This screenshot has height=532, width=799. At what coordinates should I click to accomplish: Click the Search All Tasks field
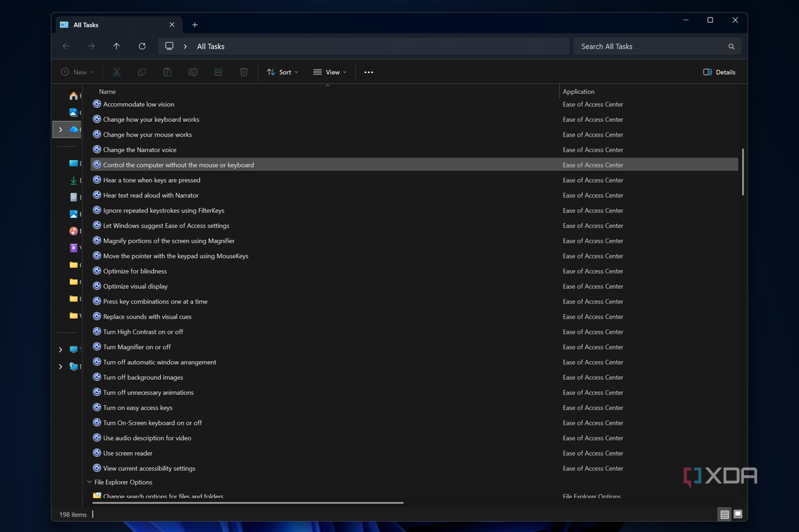pyautogui.click(x=657, y=46)
